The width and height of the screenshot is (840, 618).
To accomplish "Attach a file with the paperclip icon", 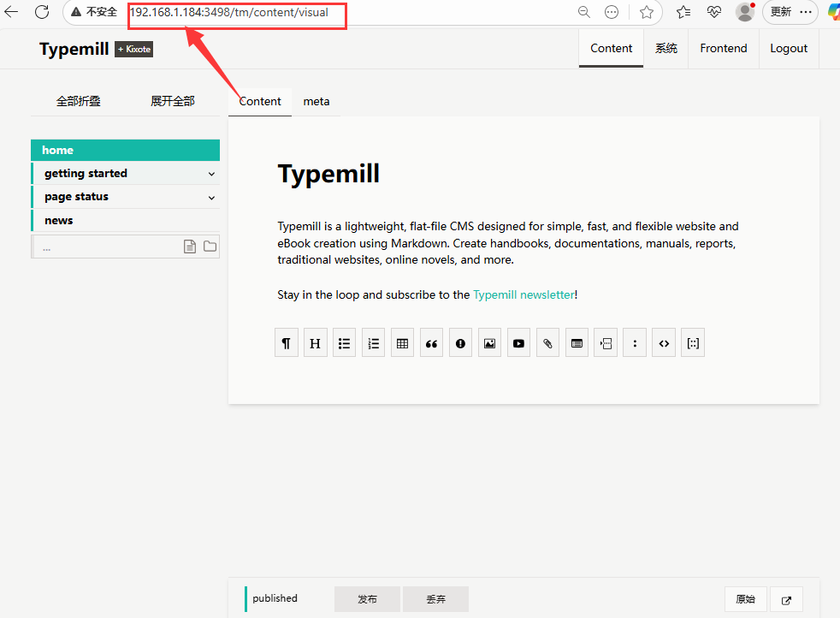I will click(x=547, y=343).
